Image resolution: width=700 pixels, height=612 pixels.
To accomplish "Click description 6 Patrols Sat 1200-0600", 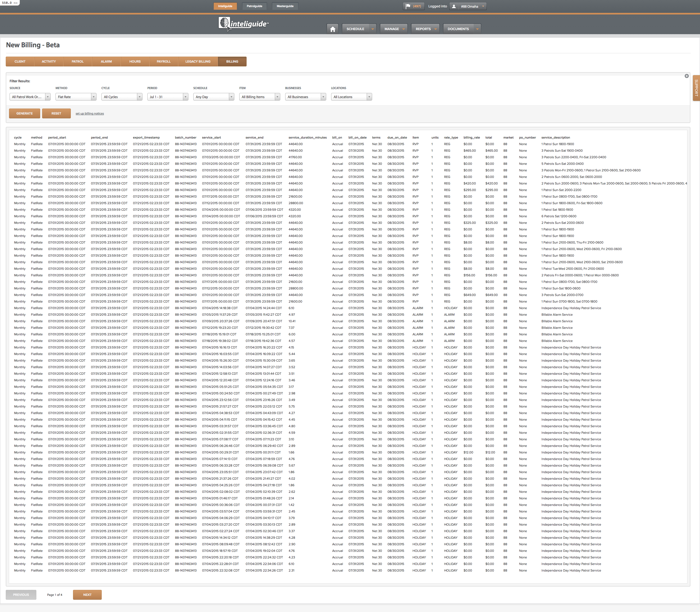I will (x=559, y=216).
